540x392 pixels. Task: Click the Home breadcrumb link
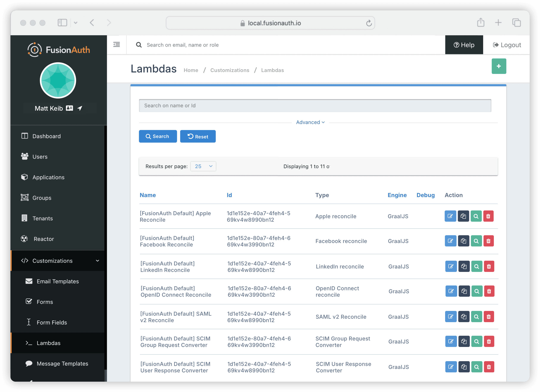point(191,70)
